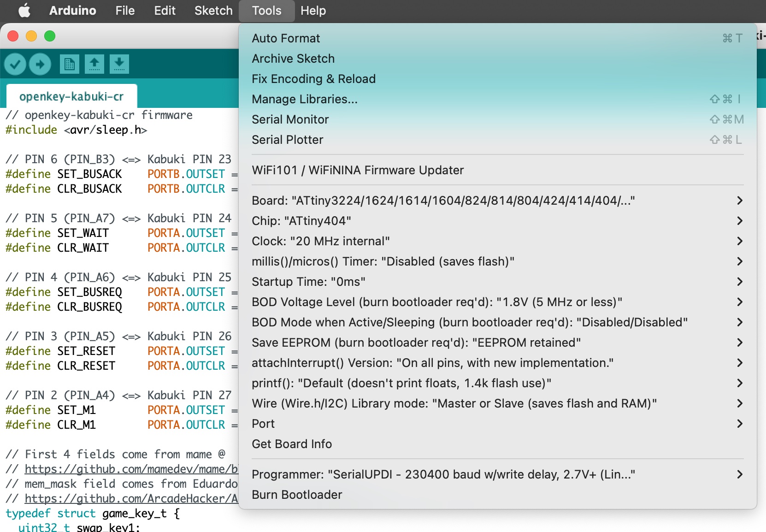Expand the millis()/micros() Timer submenu
The image size is (766, 532).
coord(498,261)
